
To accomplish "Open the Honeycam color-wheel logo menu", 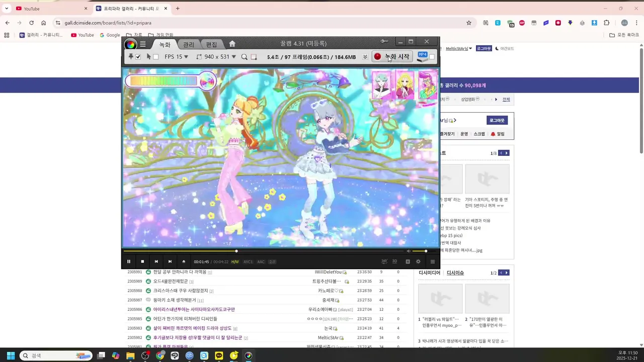I will coord(130,44).
